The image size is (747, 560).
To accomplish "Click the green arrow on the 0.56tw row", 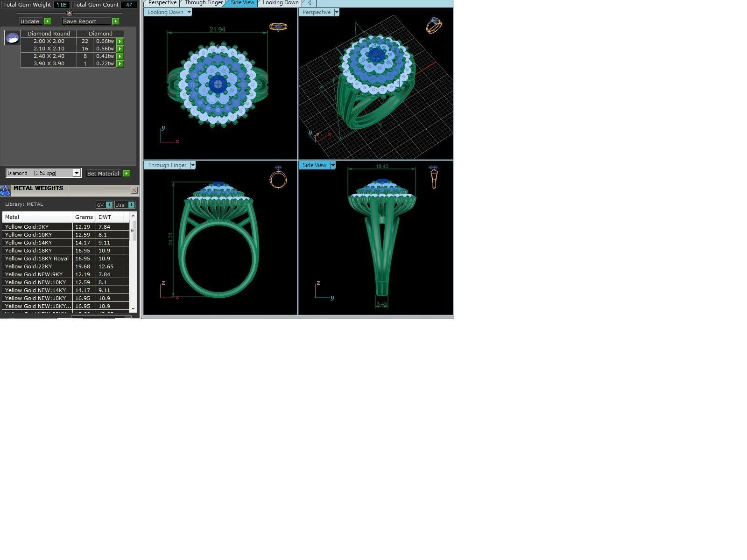I will pyautogui.click(x=120, y=49).
